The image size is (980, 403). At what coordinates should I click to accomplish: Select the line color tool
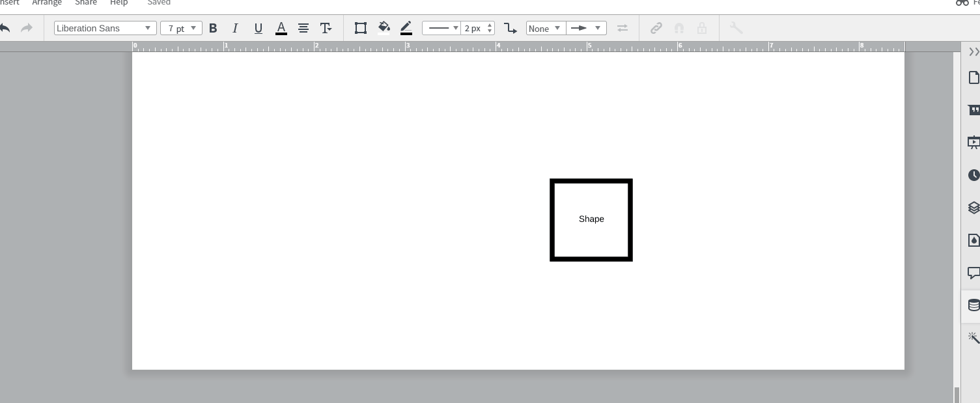click(x=406, y=28)
